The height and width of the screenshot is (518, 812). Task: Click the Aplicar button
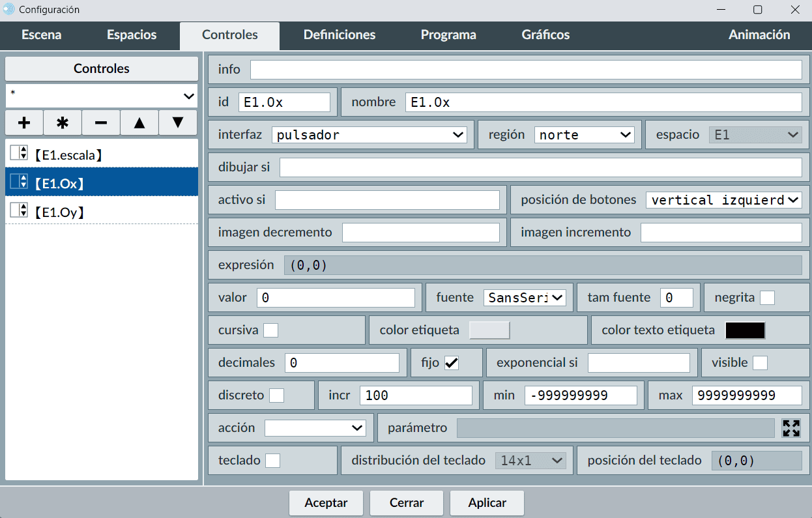tap(487, 503)
